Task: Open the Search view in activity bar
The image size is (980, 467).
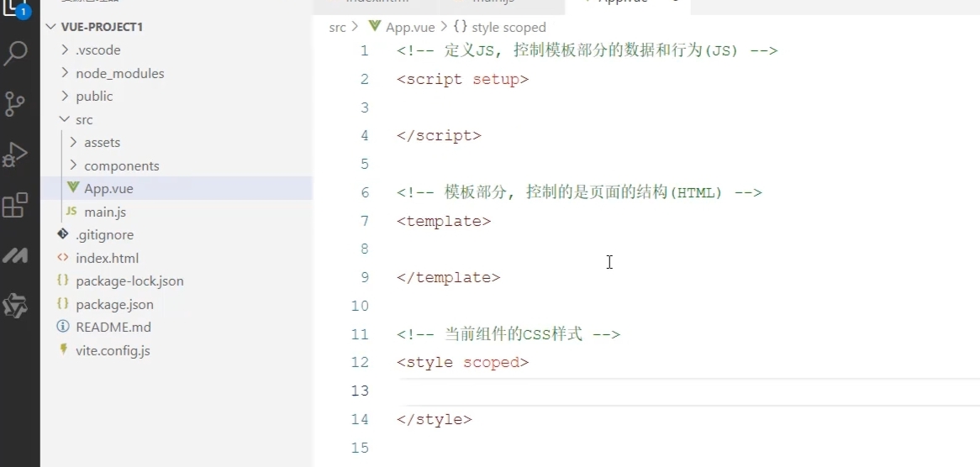Action: click(x=16, y=54)
